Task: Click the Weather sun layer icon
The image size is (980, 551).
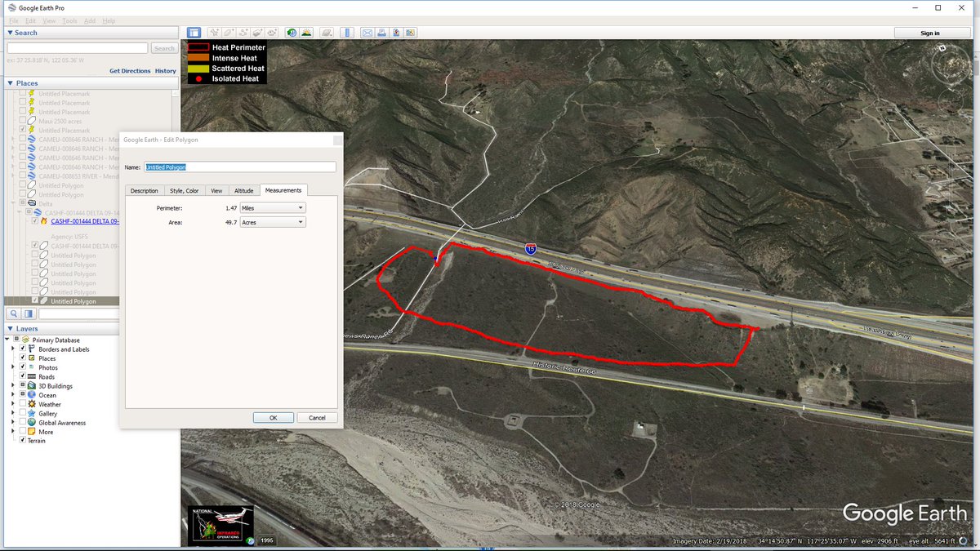Action: click(32, 404)
